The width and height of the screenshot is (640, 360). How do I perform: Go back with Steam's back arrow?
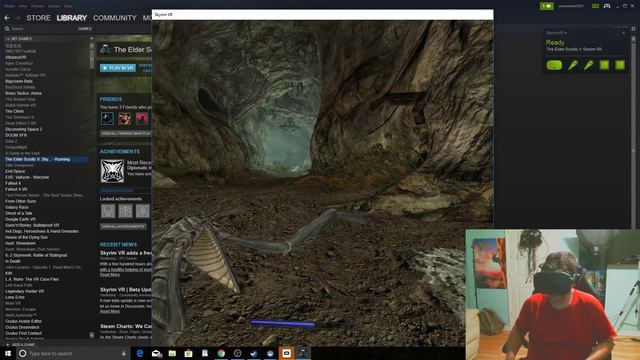(x=7, y=18)
